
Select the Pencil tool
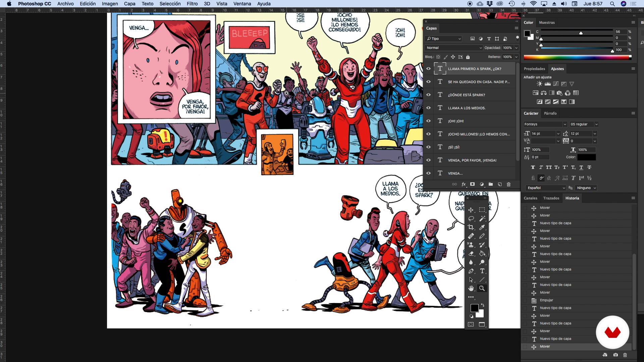tap(482, 236)
